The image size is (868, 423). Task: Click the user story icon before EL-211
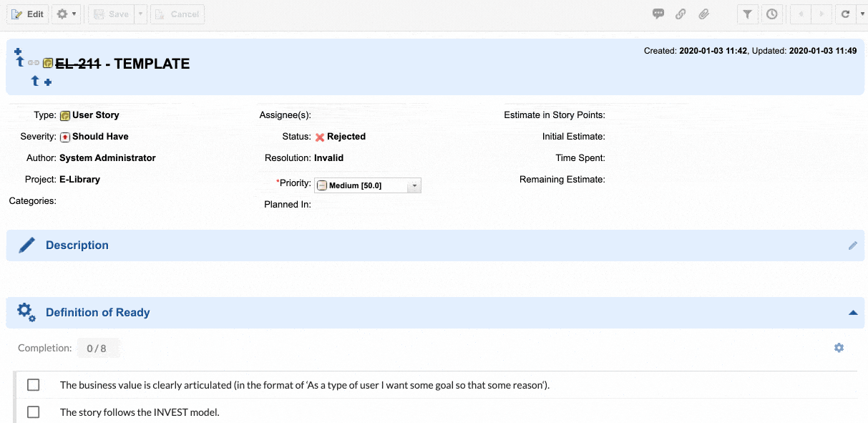pyautogui.click(x=48, y=63)
